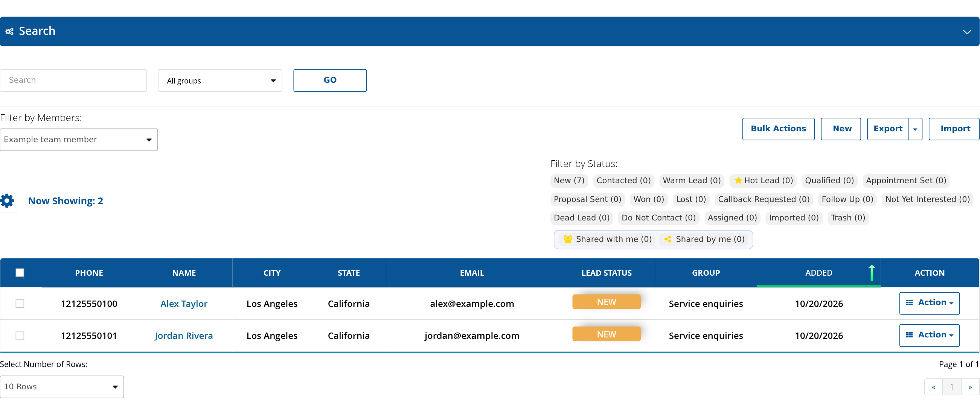Click the NEW status badge for Alex Taylor

[607, 302]
